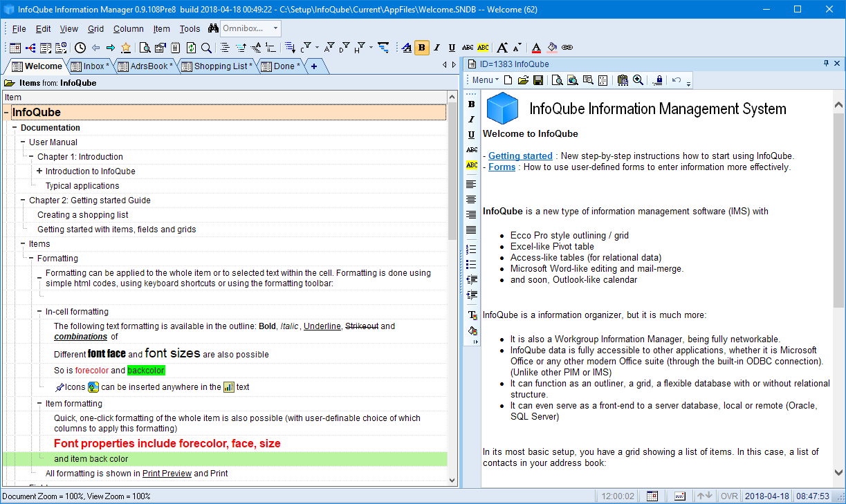846x504 pixels.
Task: Collapse the InfoQube root item
Action: [6, 113]
